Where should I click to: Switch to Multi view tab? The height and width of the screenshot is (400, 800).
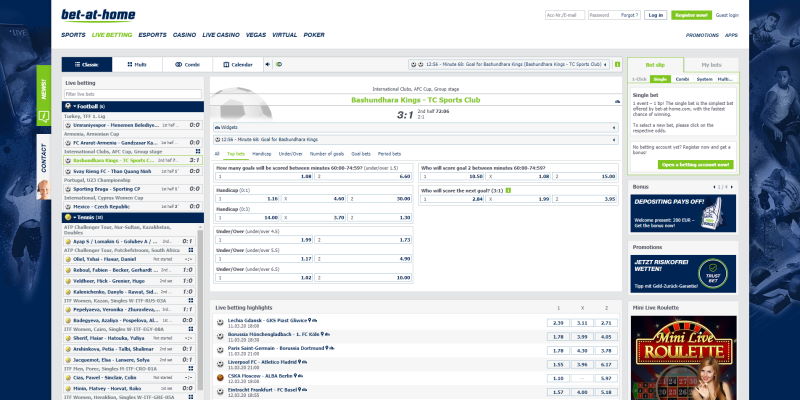tap(137, 64)
